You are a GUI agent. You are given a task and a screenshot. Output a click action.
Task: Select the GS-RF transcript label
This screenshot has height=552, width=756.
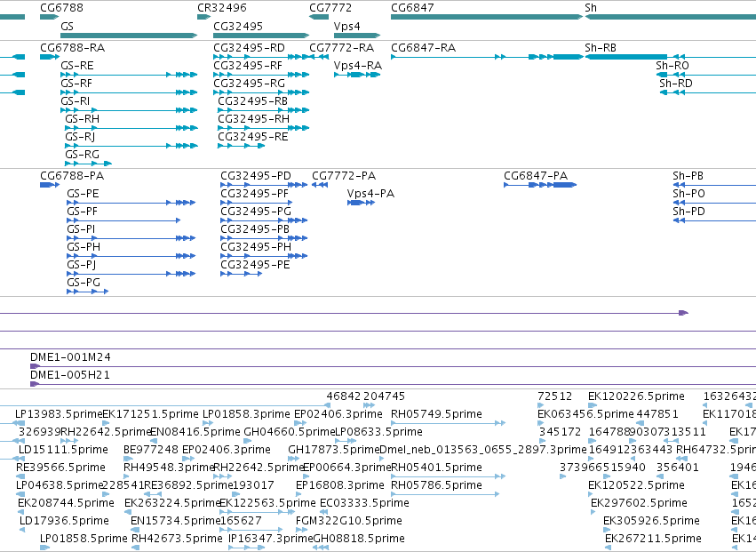coord(76,84)
